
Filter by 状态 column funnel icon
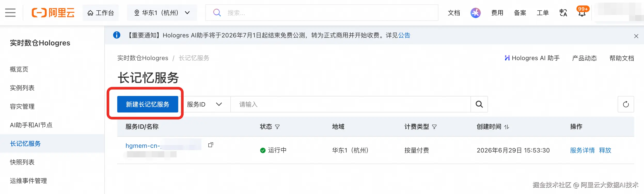point(277,127)
